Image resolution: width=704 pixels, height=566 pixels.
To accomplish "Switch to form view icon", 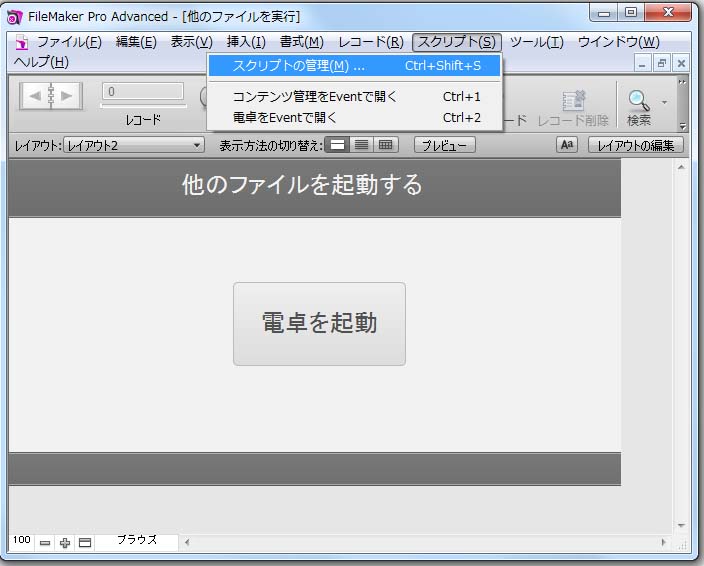I will [337, 145].
